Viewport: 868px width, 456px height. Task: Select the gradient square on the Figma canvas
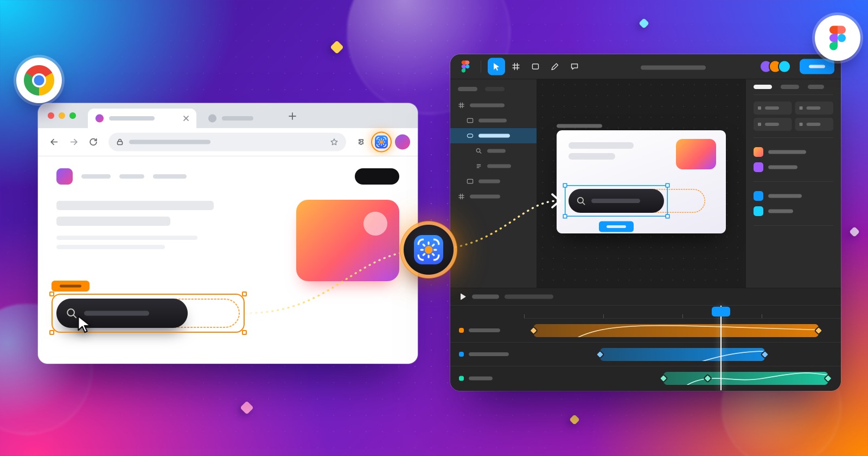pos(696,154)
